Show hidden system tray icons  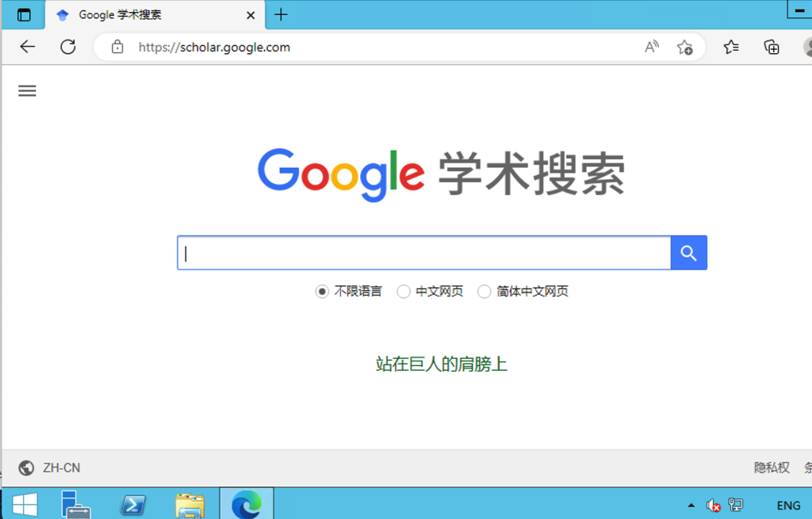click(691, 505)
